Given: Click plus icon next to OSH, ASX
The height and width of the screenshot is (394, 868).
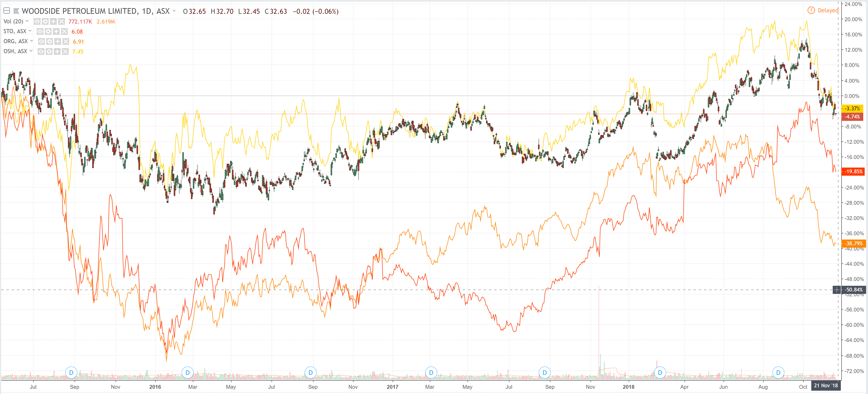Looking at the screenshot, I should point(57,51).
